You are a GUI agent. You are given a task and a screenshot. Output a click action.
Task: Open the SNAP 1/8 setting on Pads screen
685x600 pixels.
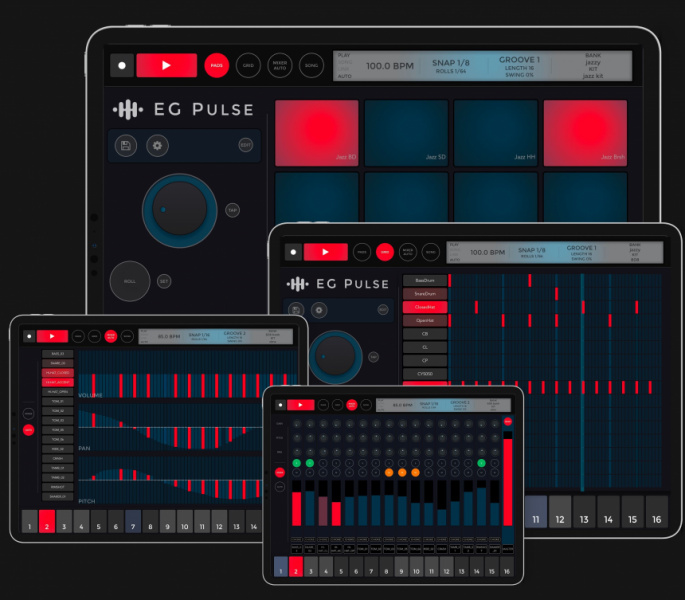tap(450, 66)
